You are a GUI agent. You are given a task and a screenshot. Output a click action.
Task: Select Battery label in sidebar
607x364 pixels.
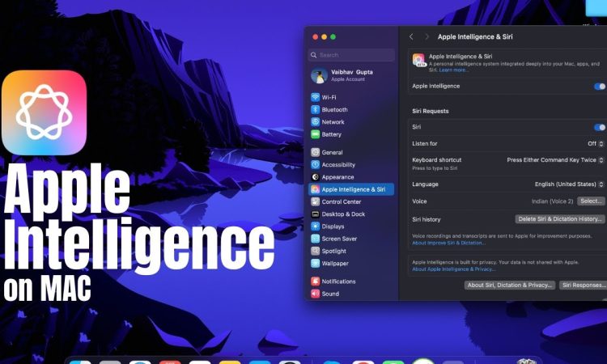pos(331,134)
